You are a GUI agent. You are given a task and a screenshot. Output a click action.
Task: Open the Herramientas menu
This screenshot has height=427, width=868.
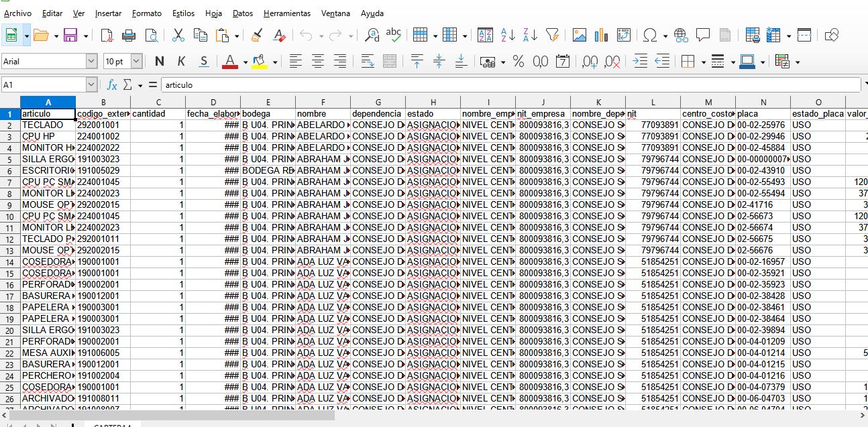[x=286, y=13]
